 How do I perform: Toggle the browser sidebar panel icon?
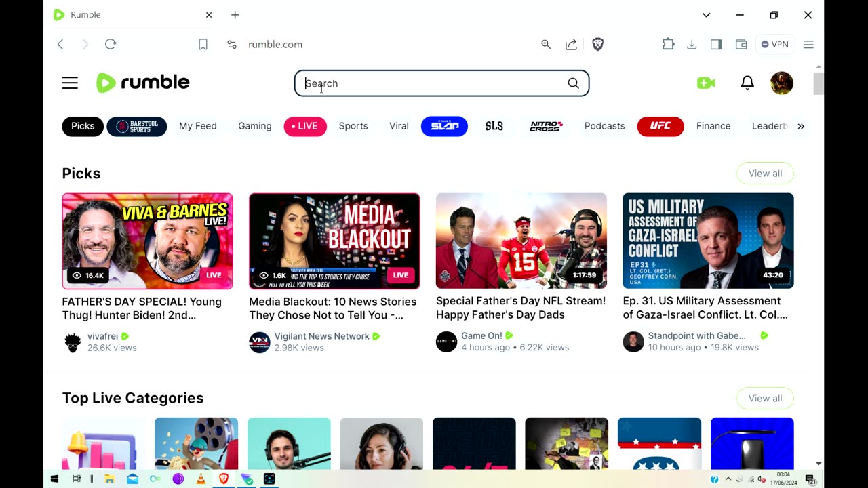(x=716, y=44)
